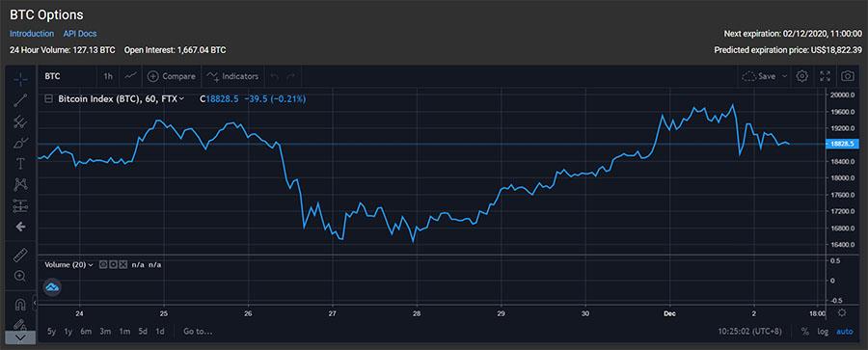Click the 20000.0 price axis value

[843, 94]
